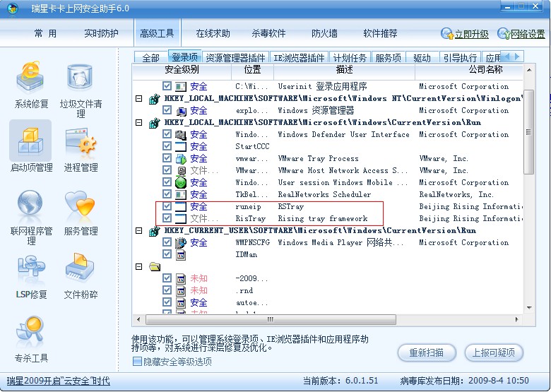Uncheck the runeip RSTray checkbox
The height and width of the screenshot is (392, 551).
[167, 206]
